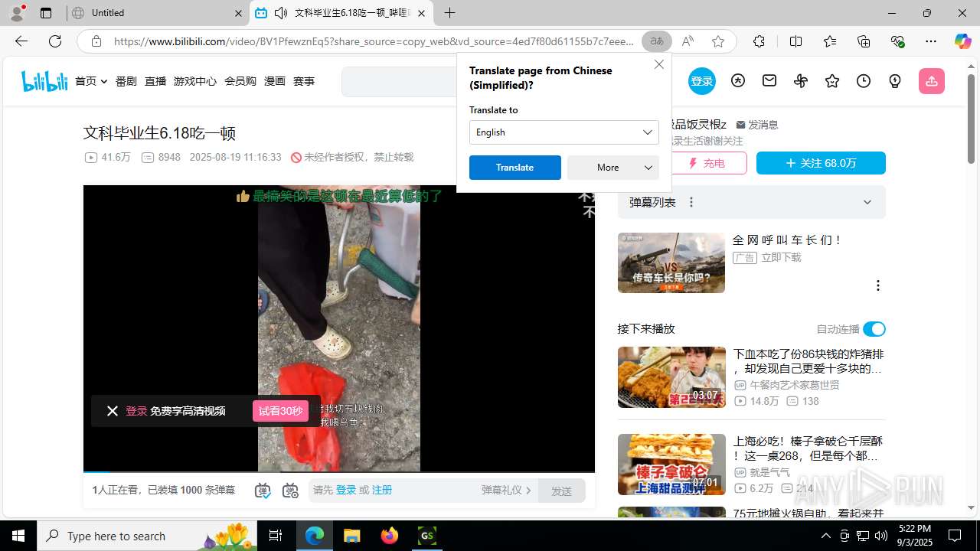Screen dimensions: 980x551
Task: Open the creator center lightbulb icon
Action: point(895,81)
